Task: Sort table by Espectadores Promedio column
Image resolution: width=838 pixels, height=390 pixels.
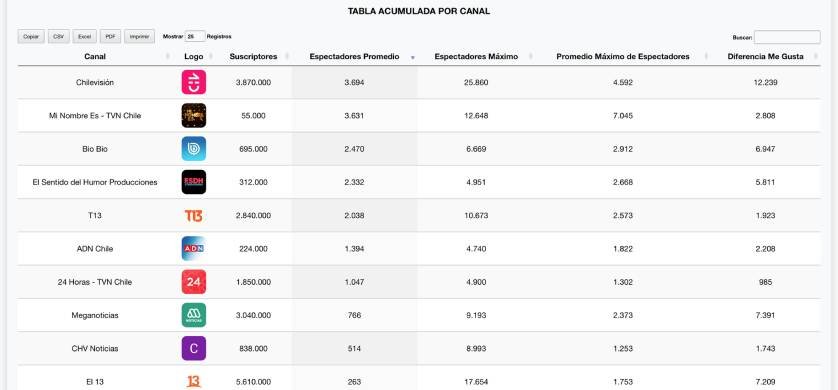Action: point(354,57)
